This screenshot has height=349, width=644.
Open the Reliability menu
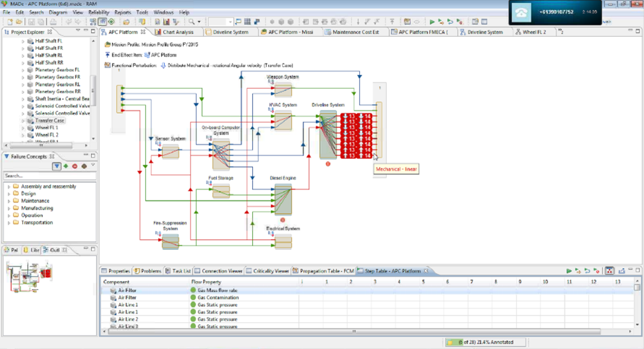click(98, 12)
